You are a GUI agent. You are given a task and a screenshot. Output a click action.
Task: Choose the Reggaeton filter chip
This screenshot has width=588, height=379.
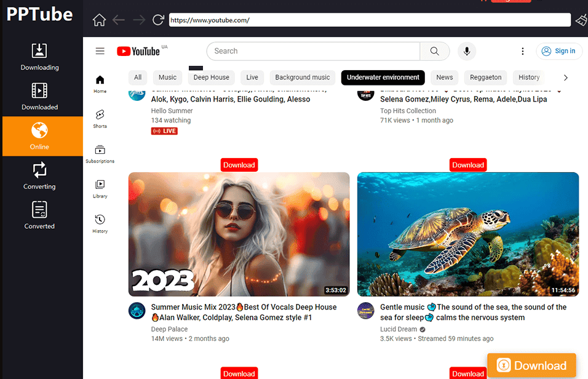(485, 78)
